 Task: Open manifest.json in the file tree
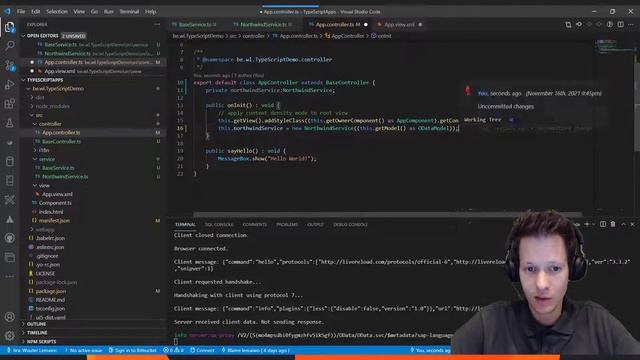pyautogui.click(x=54, y=220)
